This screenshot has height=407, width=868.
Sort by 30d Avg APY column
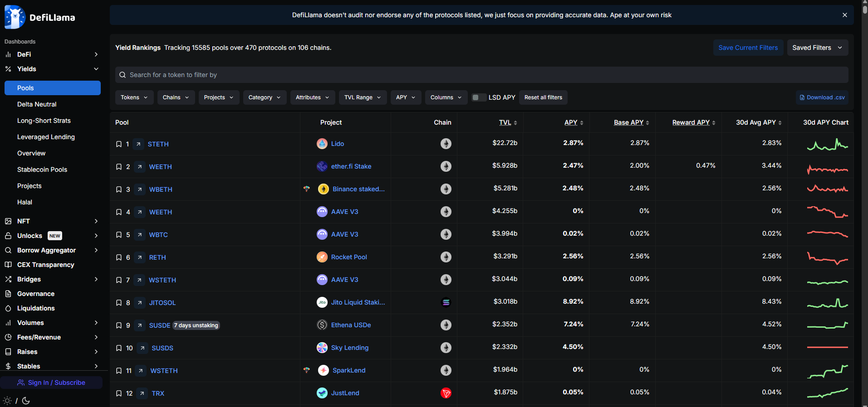759,122
